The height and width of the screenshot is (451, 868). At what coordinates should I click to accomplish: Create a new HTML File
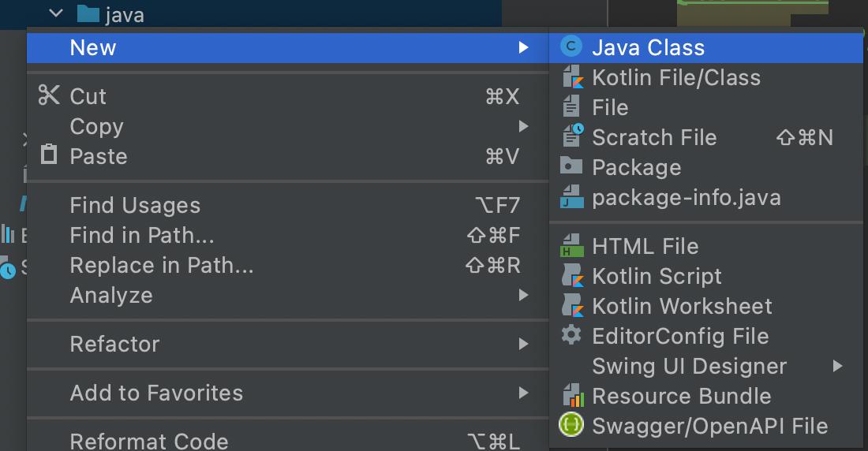pos(705,246)
